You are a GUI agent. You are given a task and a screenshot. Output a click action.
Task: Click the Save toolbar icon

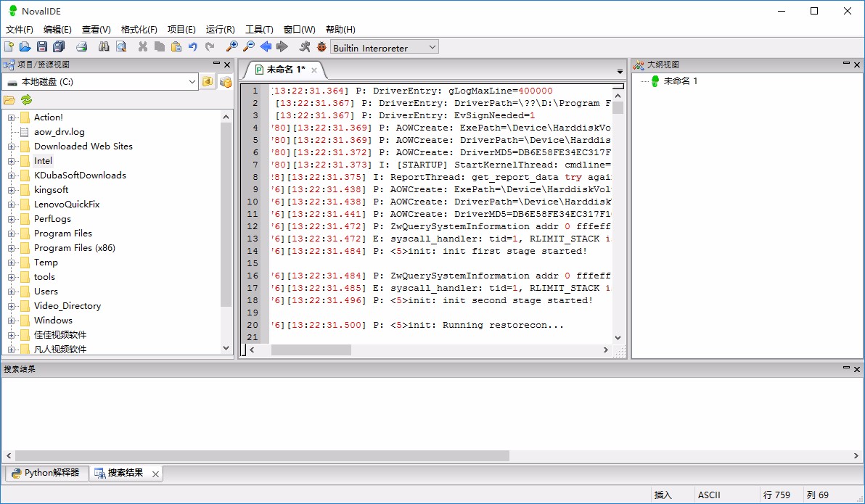point(42,47)
